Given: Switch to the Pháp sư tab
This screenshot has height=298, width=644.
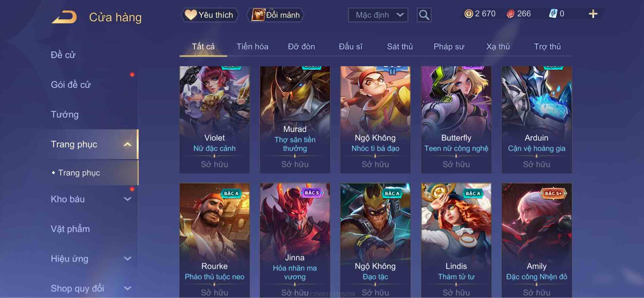Looking at the screenshot, I should tap(449, 46).
